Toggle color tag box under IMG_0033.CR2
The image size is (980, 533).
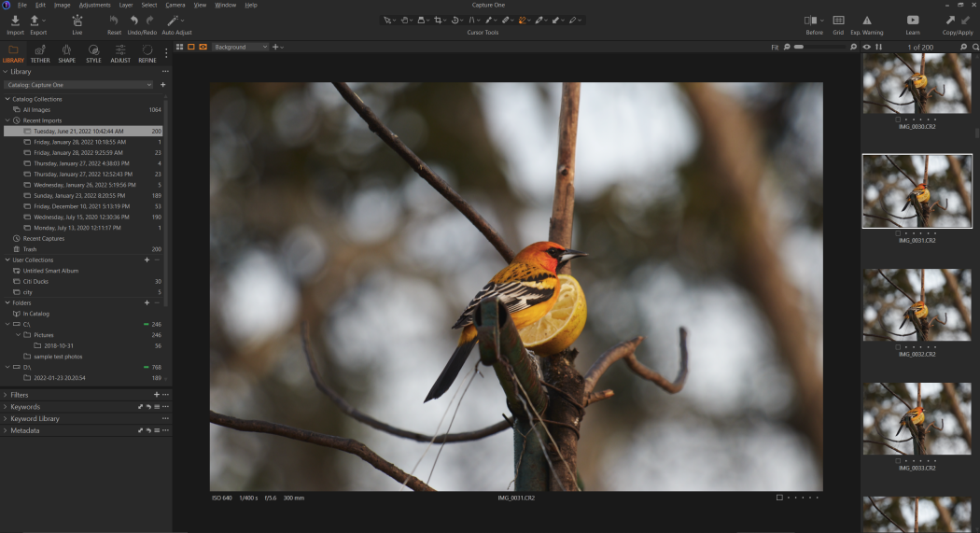pos(898,461)
